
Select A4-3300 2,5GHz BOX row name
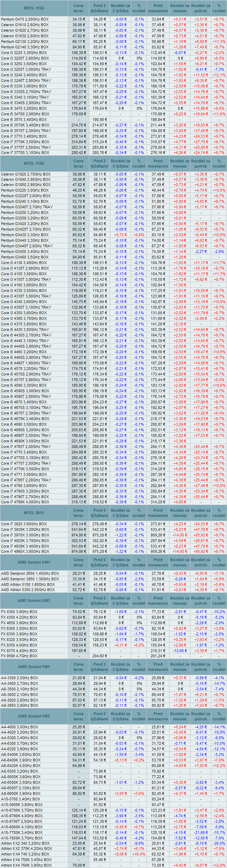pyautogui.click(x=20, y=678)
